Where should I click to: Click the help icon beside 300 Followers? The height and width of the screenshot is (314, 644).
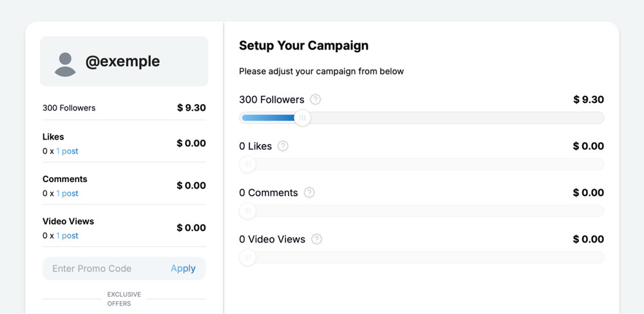click(315, 100)
